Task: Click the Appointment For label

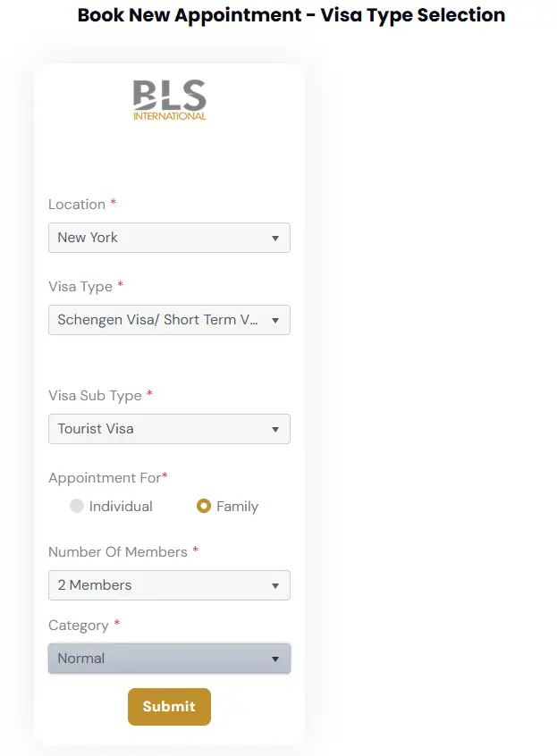Action: [x=105, y=478]
